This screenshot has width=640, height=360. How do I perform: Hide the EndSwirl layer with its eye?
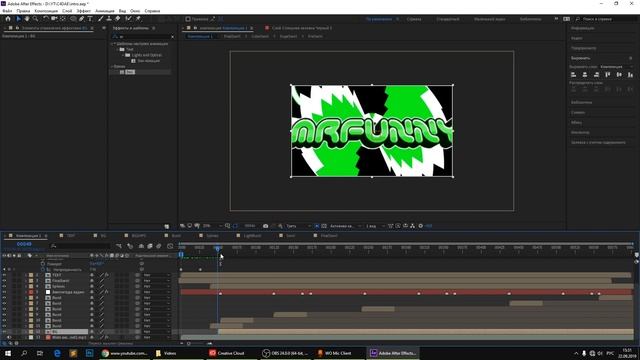click(4, 281)
